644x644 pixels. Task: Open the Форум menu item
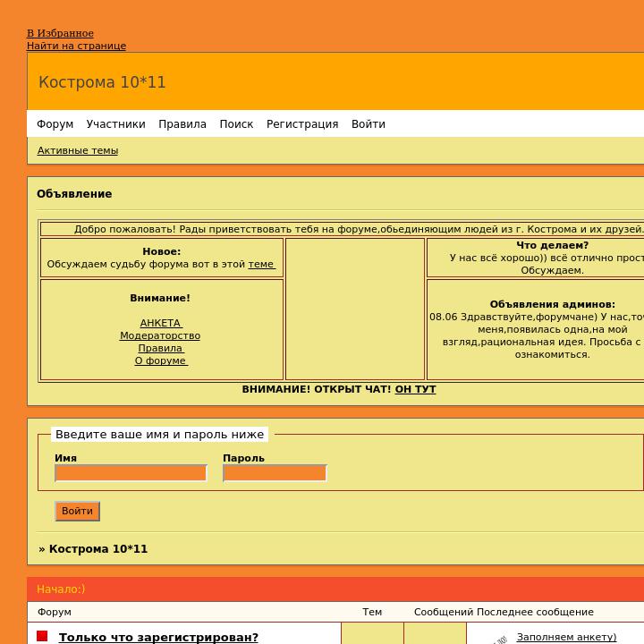tap(55, 124)
